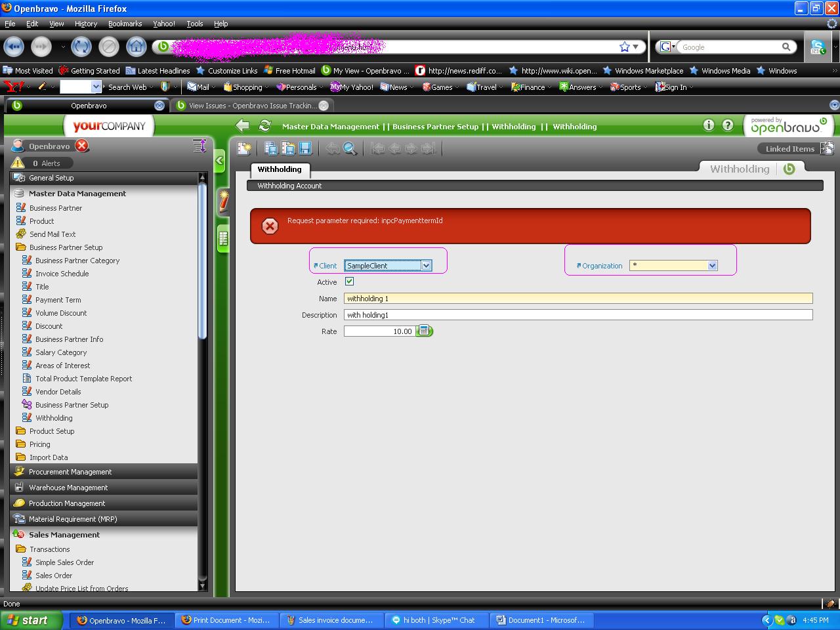Image resolution: width=840 pixels, height=630 pixels.
Task: Click the menu tree vertical scrollbar thumb
Action: tap(202, 262)
